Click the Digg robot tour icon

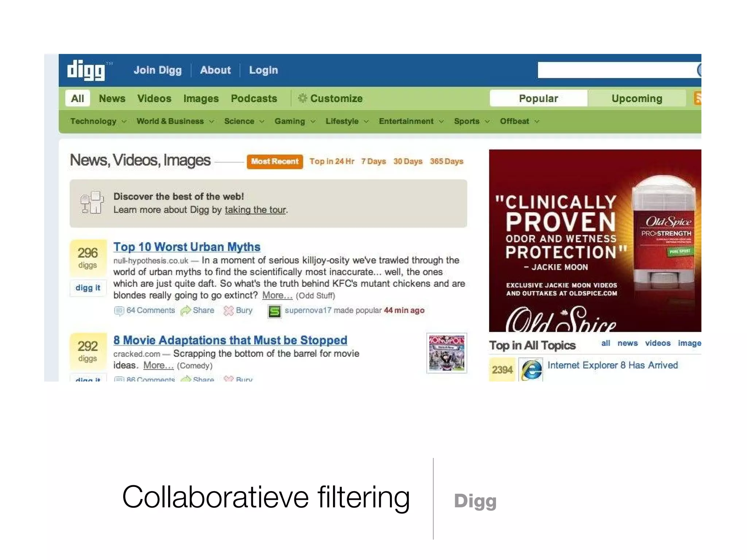coord(92,202)
